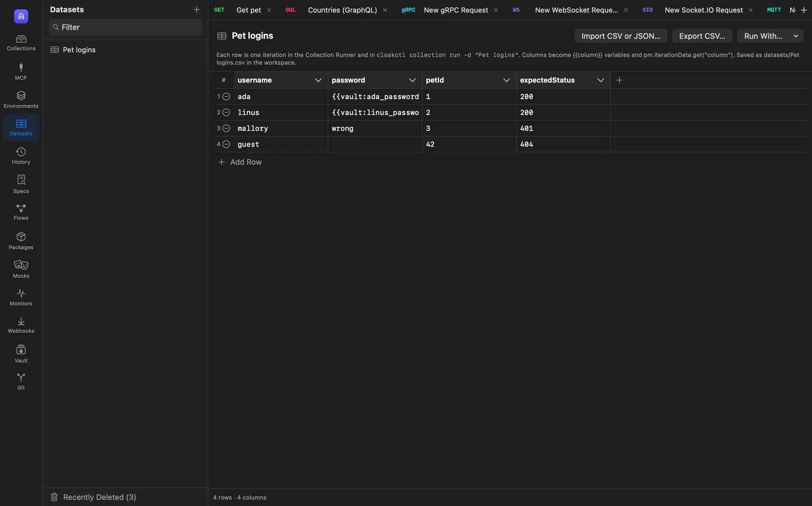Open the Mocks section

pos(21,269)
